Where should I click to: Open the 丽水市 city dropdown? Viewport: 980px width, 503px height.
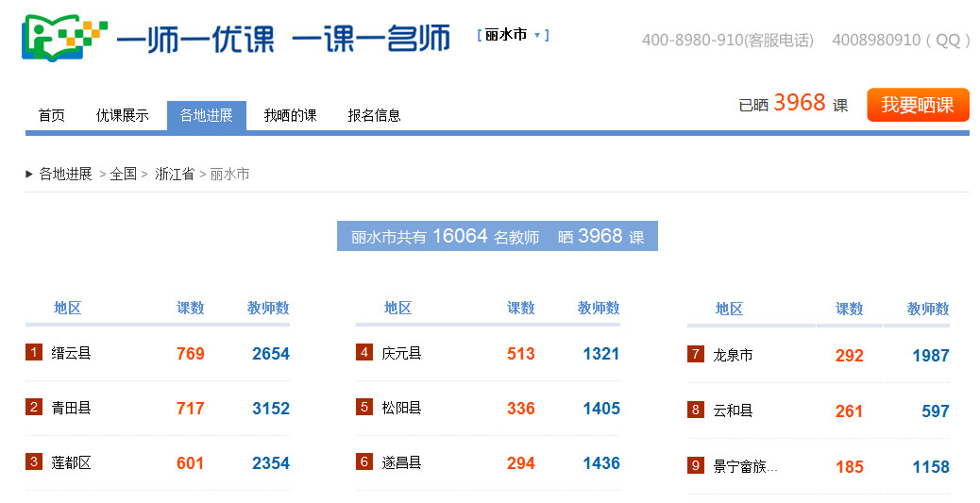click(x=514, y=35)
